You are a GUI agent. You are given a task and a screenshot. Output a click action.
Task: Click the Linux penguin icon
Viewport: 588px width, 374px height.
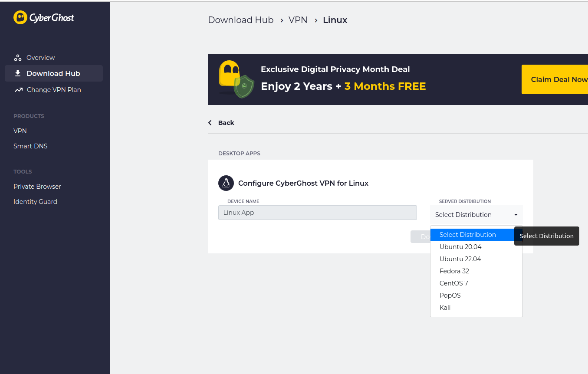pyautogui.click(x=226, y=183)
